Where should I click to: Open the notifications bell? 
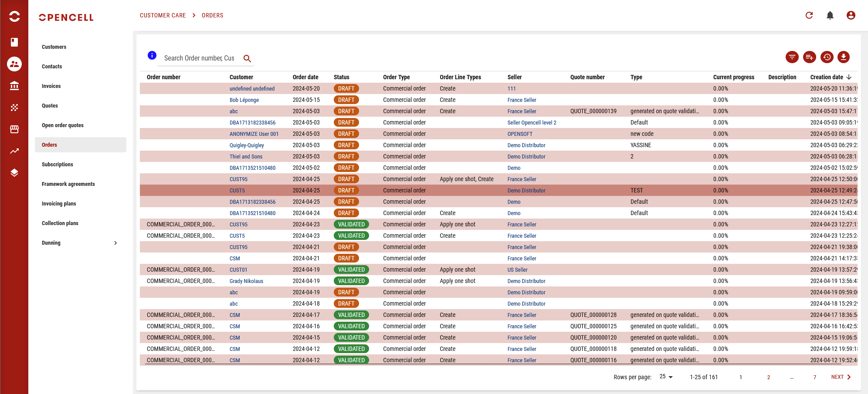830,15
